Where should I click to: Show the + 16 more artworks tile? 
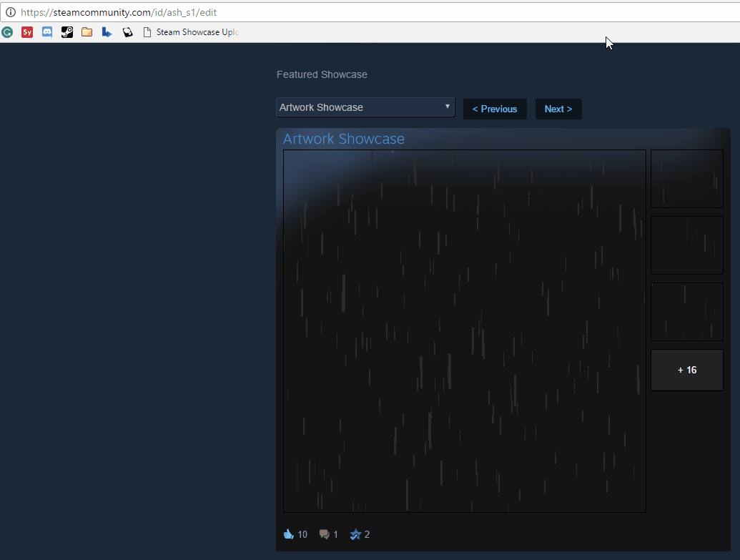686,370
